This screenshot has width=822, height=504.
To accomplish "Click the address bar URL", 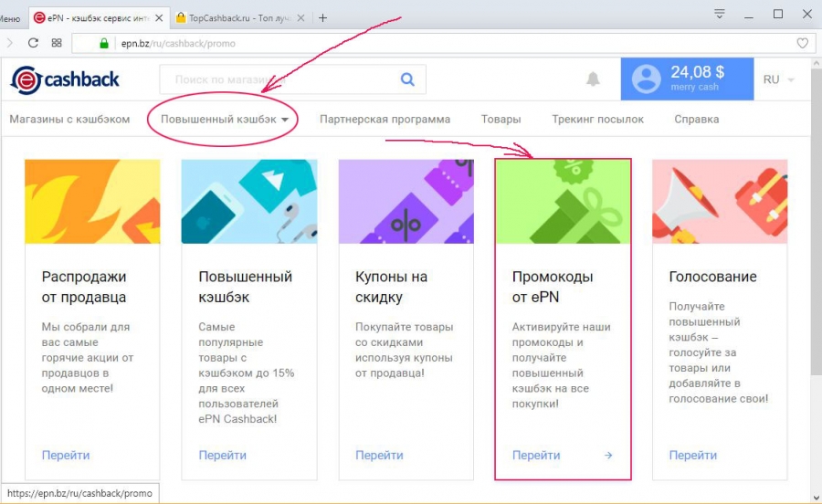I will pyautogui.click(x=178, y=44).
